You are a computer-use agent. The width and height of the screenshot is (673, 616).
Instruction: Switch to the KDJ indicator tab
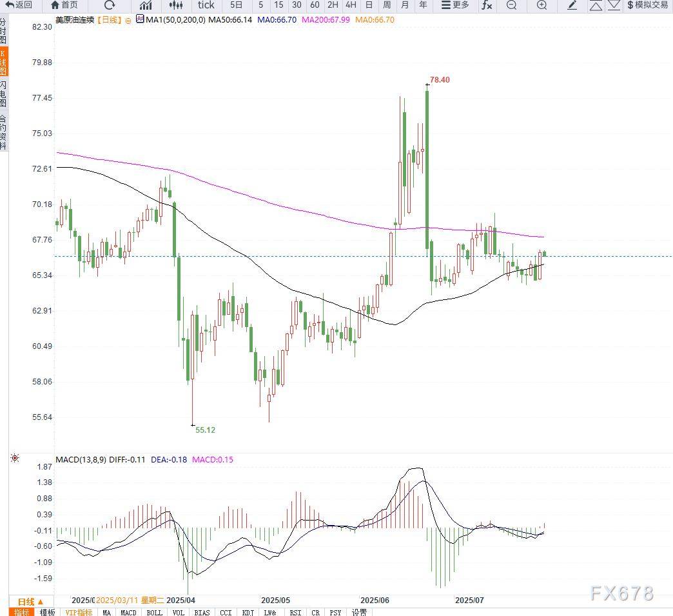tap(248, 611)
